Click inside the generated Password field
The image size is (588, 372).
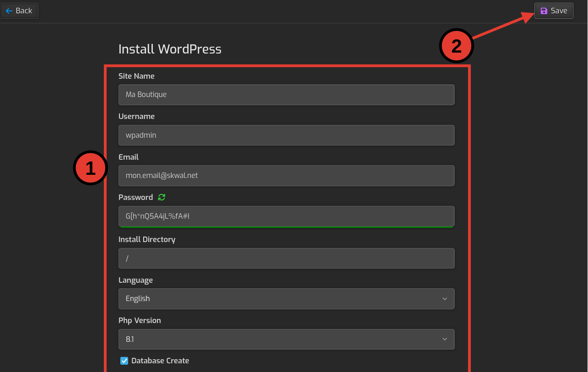[286, 216]
